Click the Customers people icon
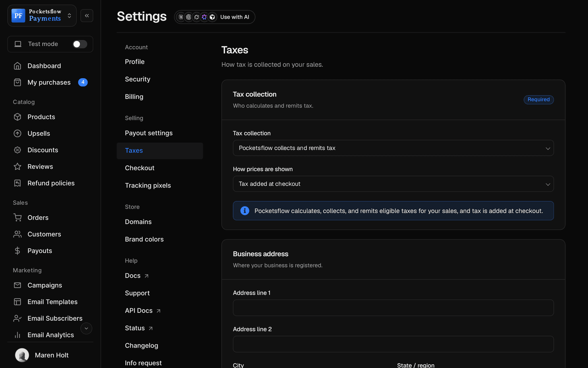The width and height of the screenshot is (588, 368). tap(18, 234)
